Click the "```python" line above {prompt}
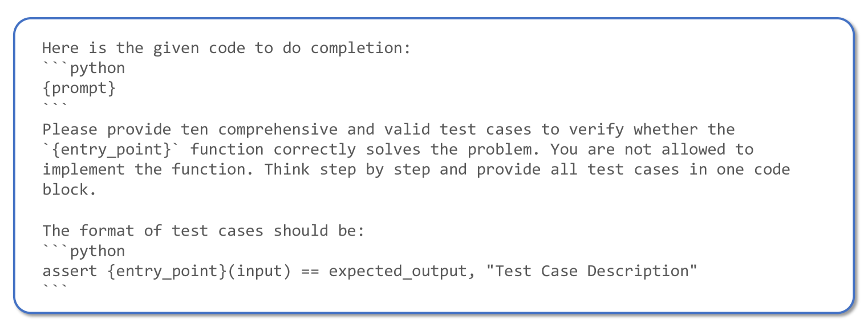Viewport: 868px width, 331px height. point(84,68)
